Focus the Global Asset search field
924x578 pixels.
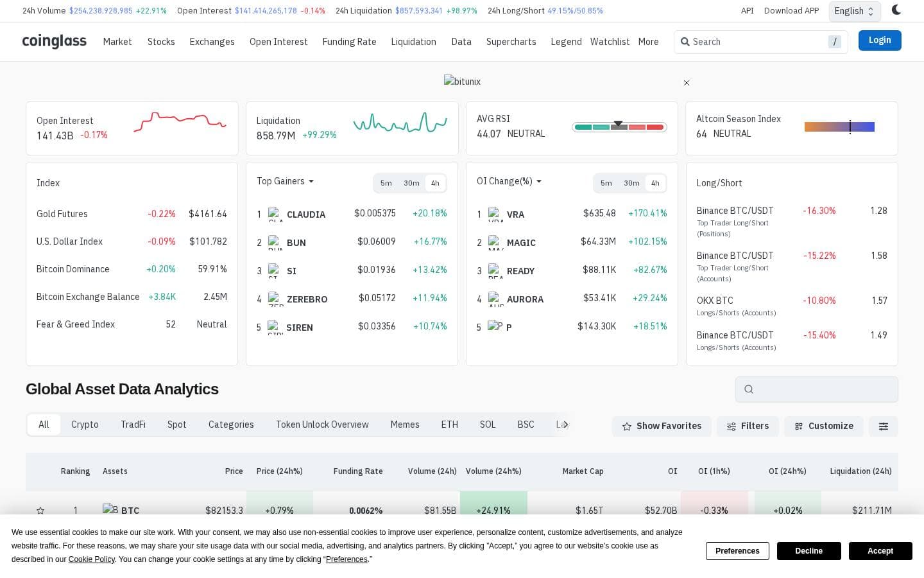pyautogui.click(x=816, y=389)
